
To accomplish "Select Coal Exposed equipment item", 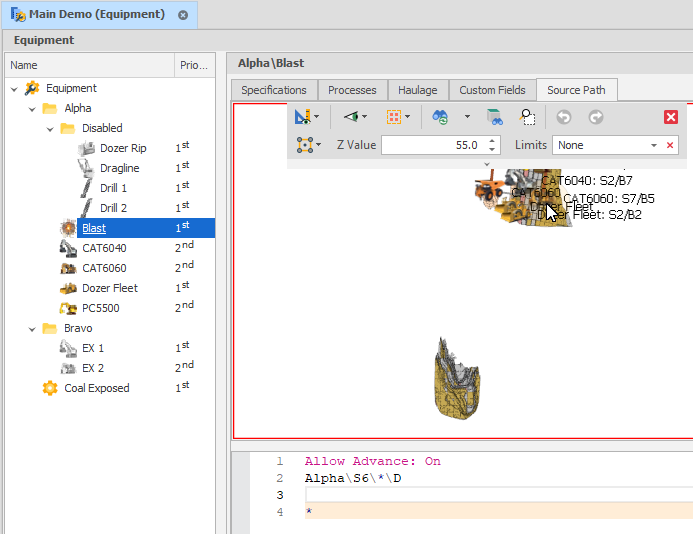I will click(x=96, y=388).
